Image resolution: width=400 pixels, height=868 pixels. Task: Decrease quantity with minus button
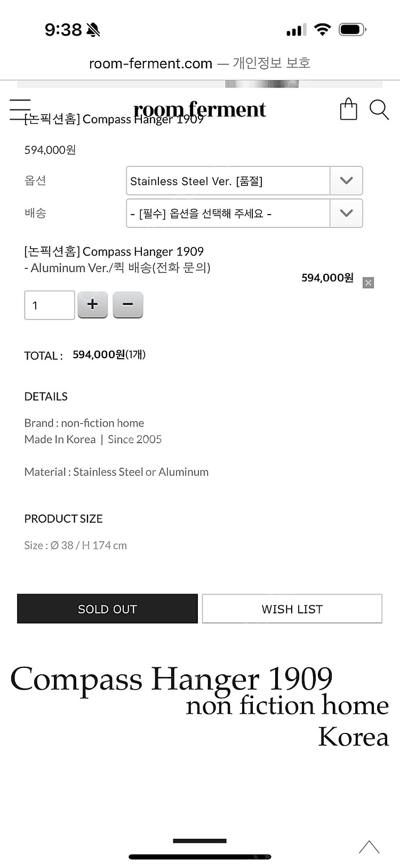pos(128,305)
